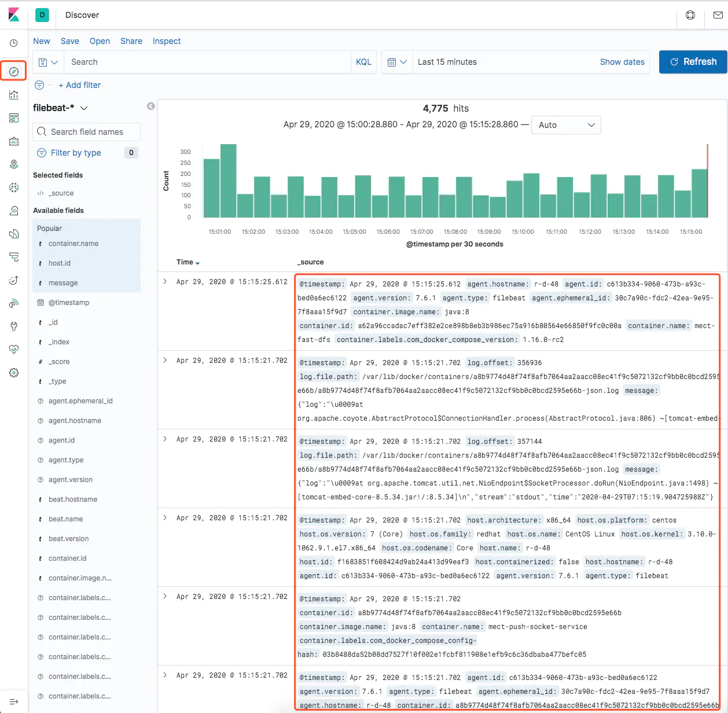Open the Maps icon in sidebar

coord(14,164)
